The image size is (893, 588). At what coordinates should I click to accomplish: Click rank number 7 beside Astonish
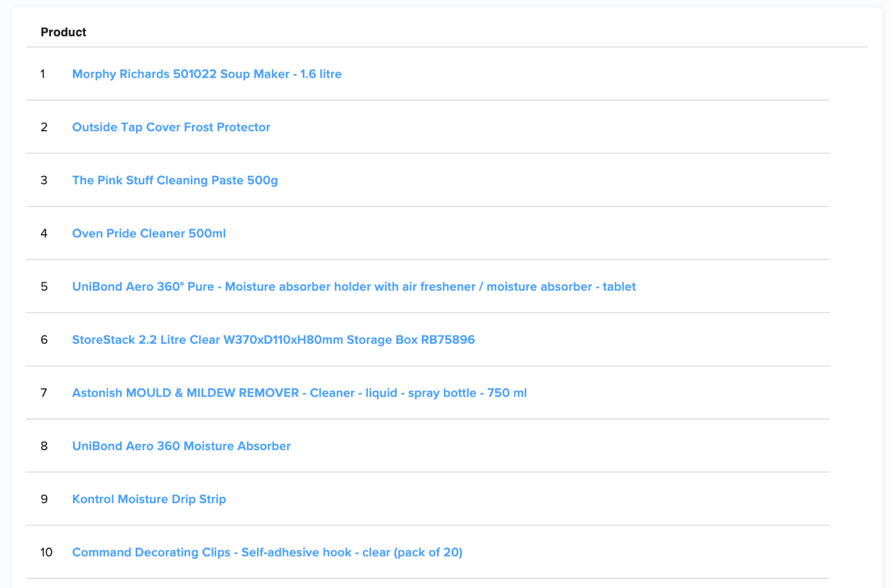[x=44, y=393]
